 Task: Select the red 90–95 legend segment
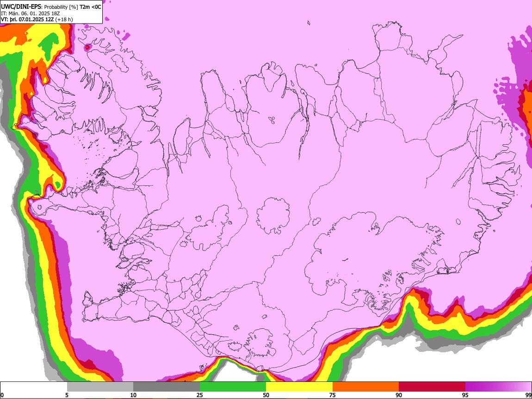point(432,387)
